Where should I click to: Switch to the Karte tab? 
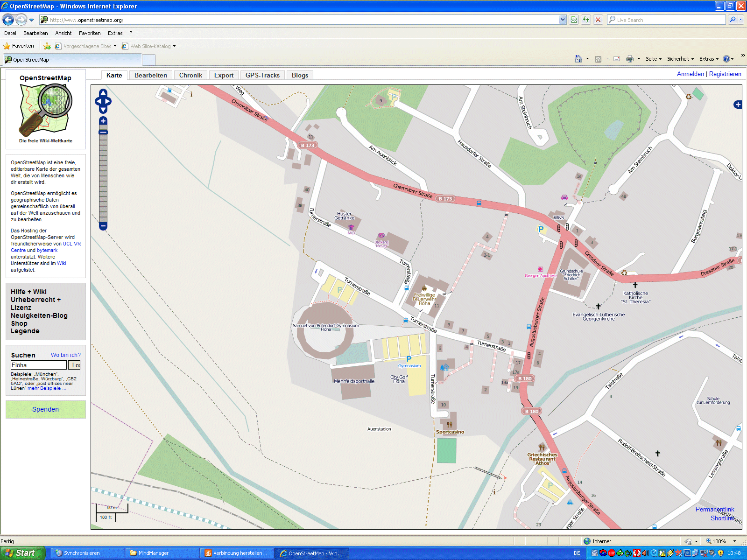(114, 75)
